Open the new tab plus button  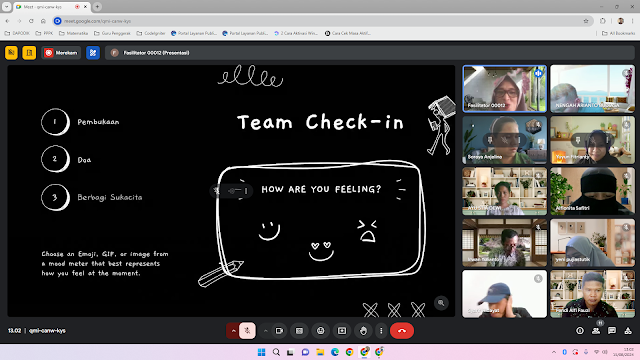tap(97, 7)
